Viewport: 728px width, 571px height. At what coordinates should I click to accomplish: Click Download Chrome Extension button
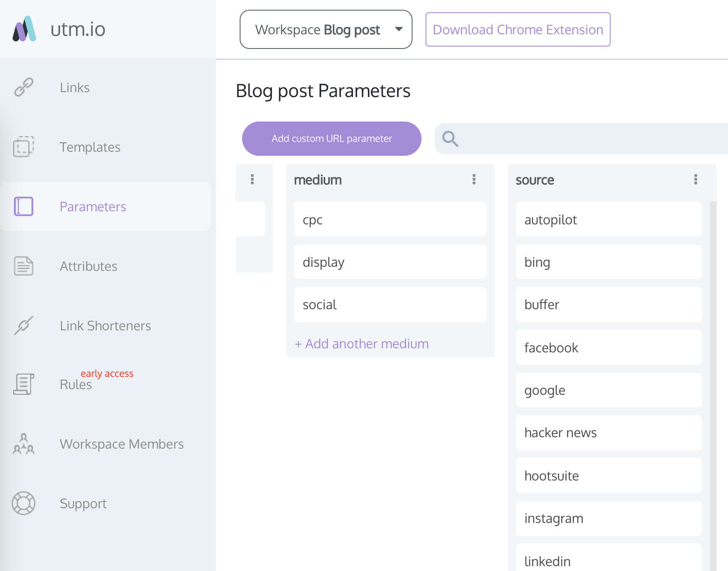518,29
